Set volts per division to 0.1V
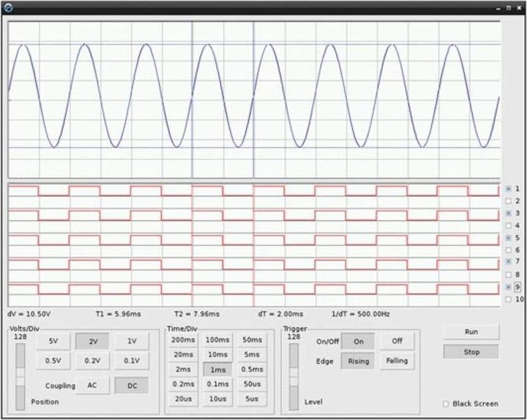 pos(131,361)
